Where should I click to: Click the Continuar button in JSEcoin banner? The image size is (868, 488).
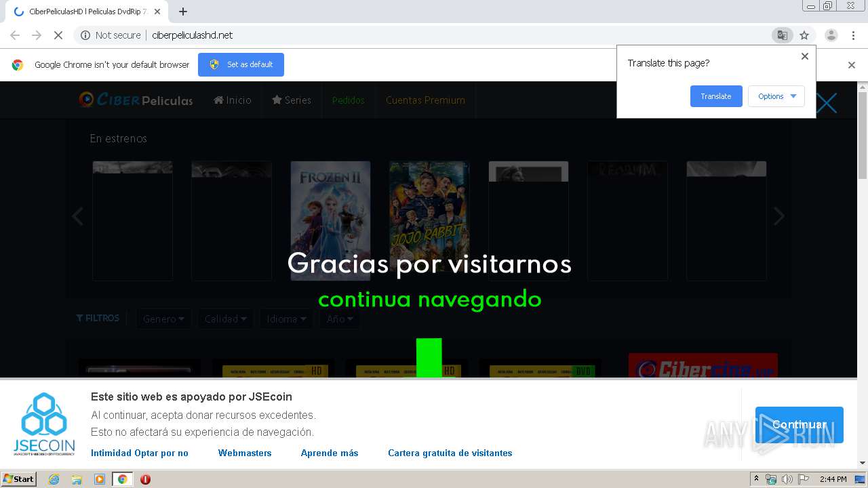pyautogui.click(x=800, y=425)
